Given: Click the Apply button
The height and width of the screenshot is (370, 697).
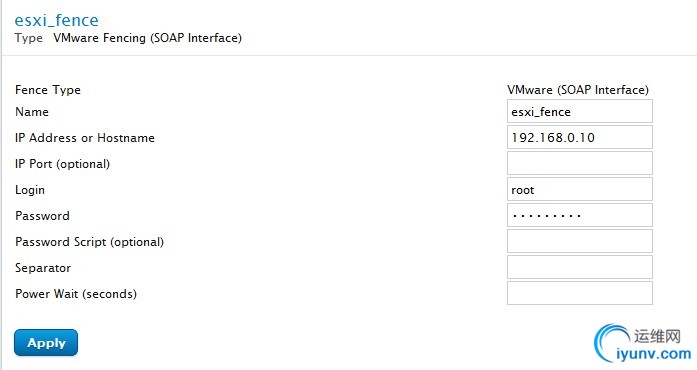Looking at the screenshot, I should (46, 342).
